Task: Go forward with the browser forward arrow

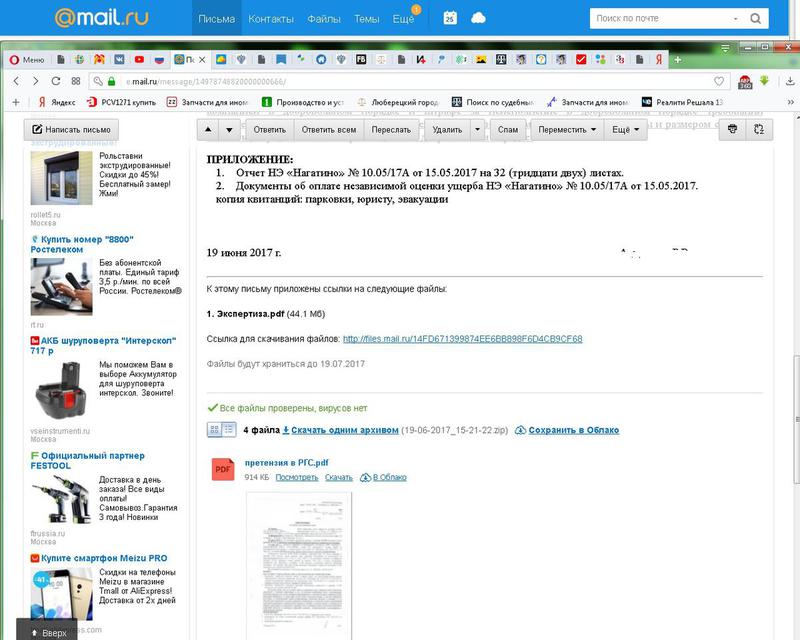Action: [35, 81]
